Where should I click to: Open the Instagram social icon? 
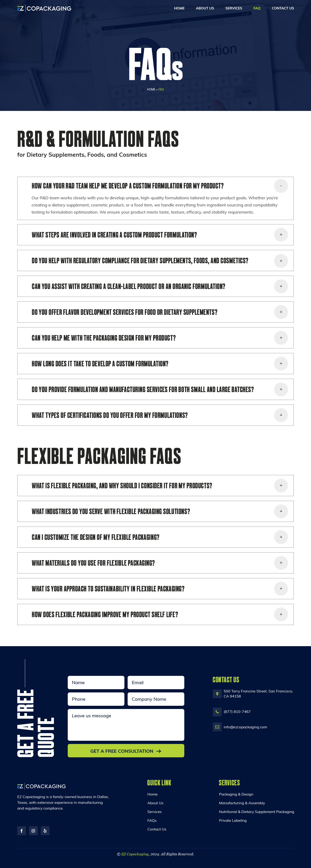click(33, 830)
